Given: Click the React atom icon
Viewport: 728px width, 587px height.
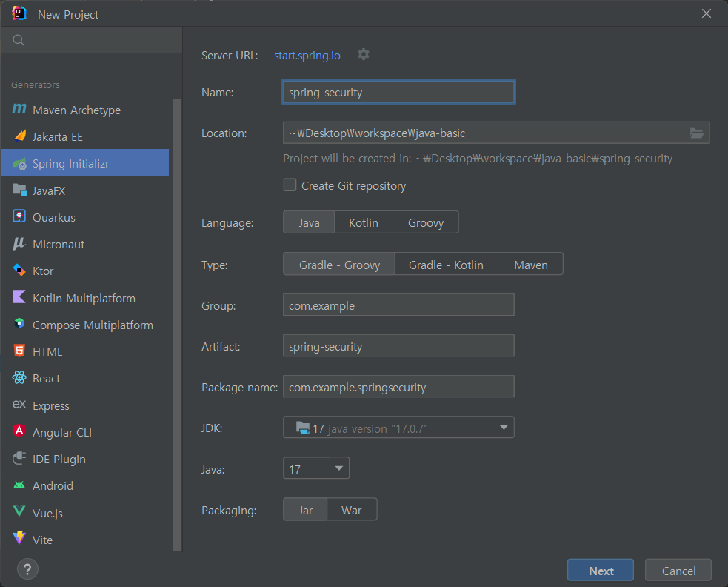Looking at the screenshot, I should [19, 377].
